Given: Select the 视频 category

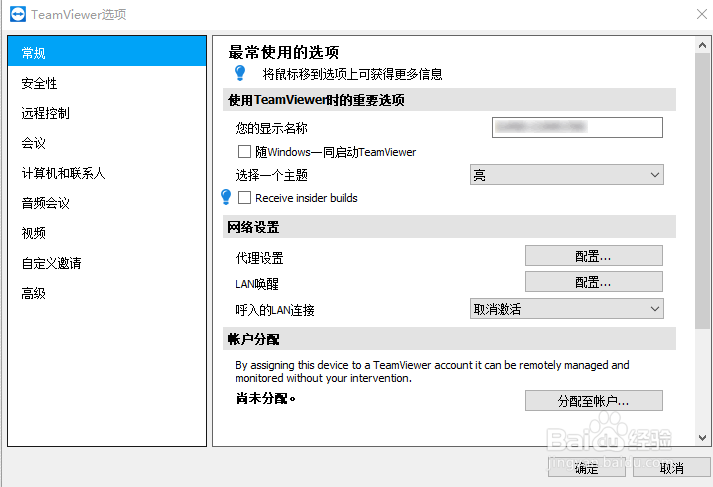Looking at the screenshot, I should [x=107, y=233].
